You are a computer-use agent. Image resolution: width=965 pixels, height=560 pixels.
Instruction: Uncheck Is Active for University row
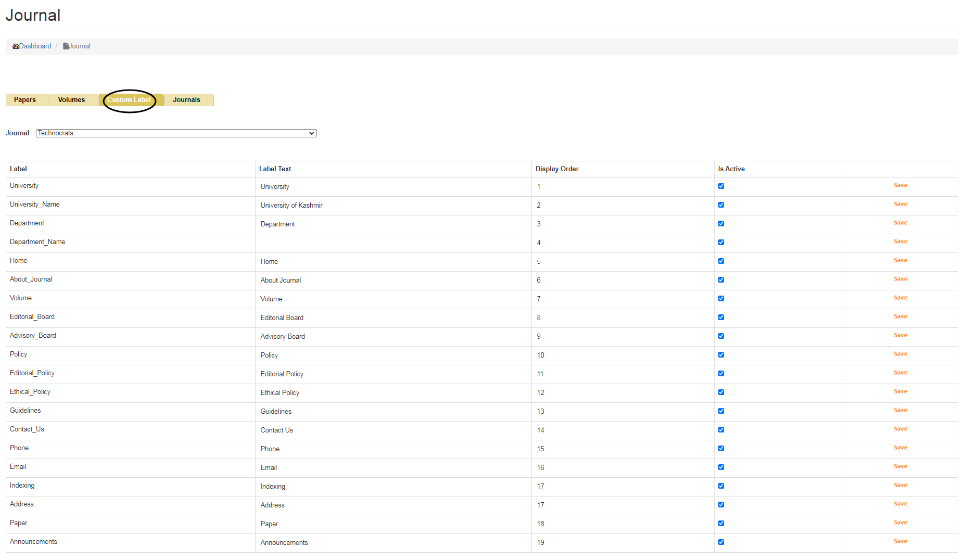(721, 186)
